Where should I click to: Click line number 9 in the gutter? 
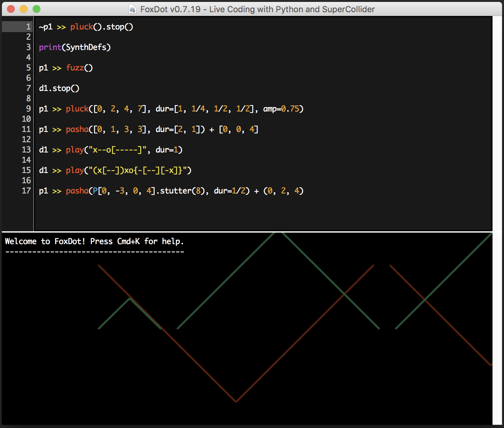click(28, 109)
